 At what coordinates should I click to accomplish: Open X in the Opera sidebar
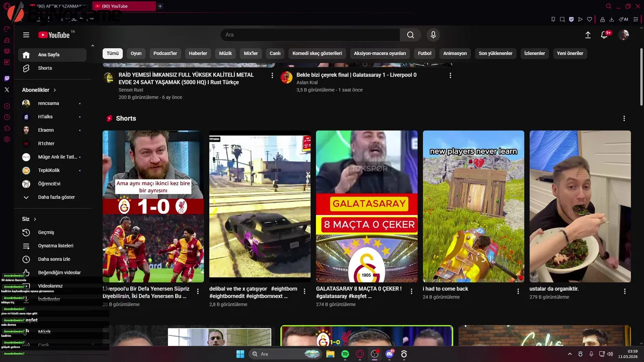[x=7, y=89]
